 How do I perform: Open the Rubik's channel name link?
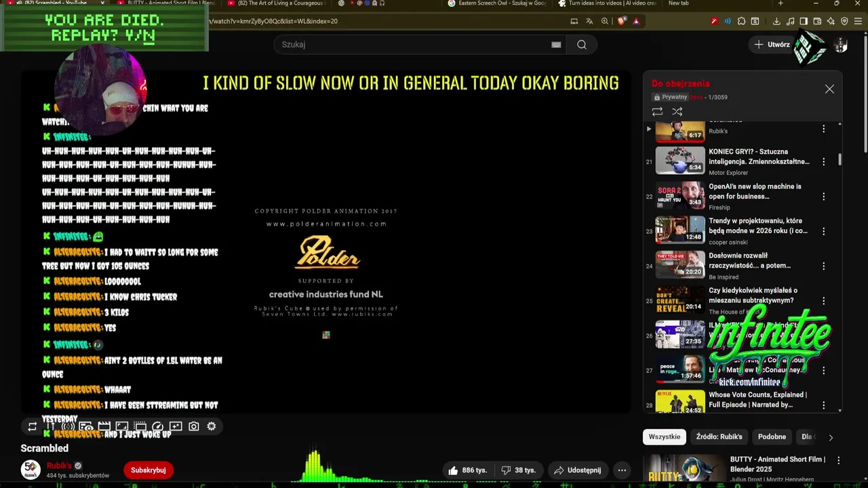[x=59, y=466]
